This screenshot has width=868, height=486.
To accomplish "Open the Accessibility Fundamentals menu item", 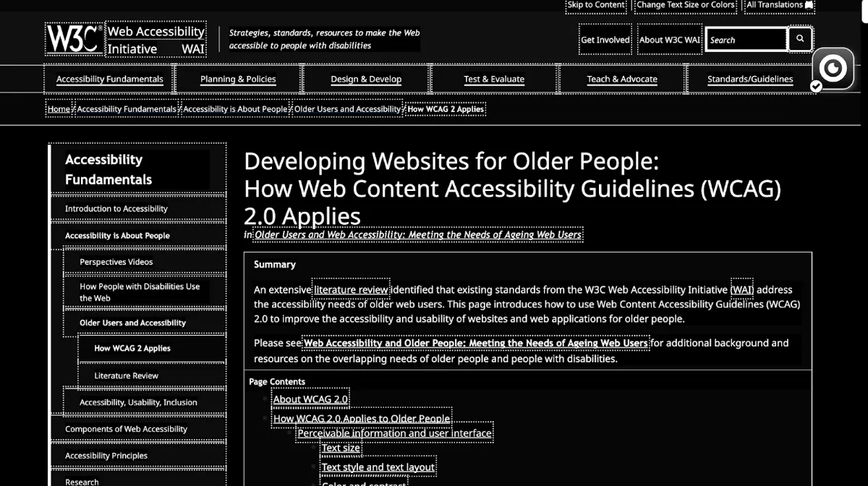I will pos(110,79).
